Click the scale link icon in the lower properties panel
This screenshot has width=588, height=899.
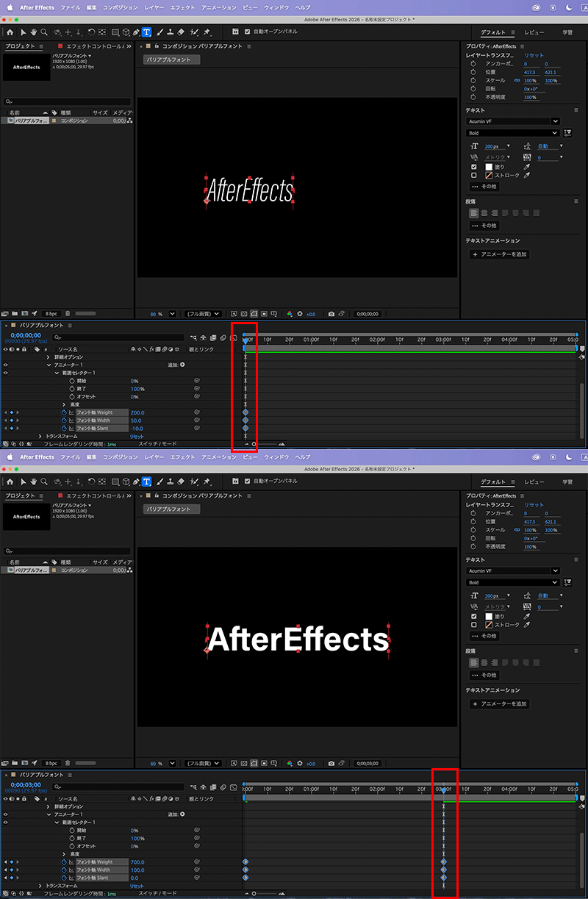click(517, 530)
